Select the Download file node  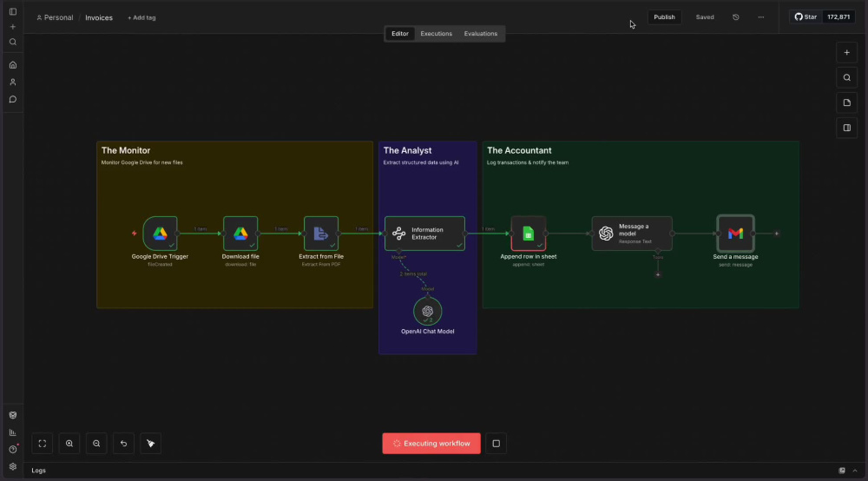[240, 234]
